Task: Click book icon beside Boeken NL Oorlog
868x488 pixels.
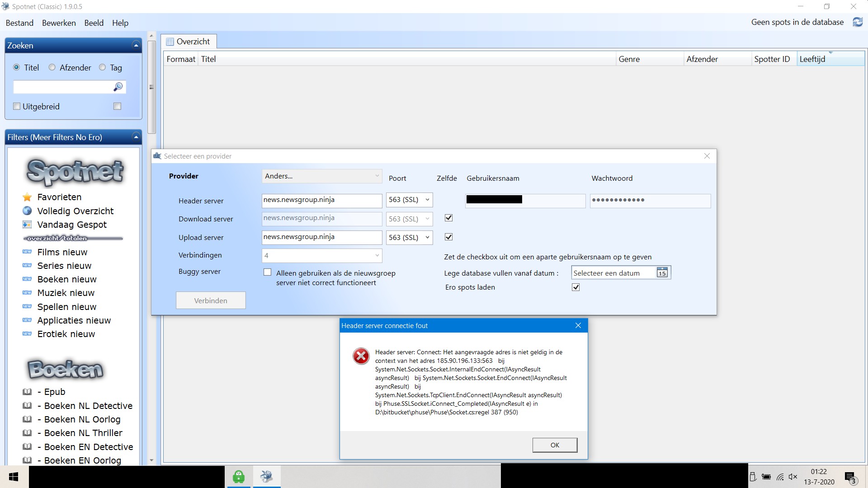Action: (27, 419)
